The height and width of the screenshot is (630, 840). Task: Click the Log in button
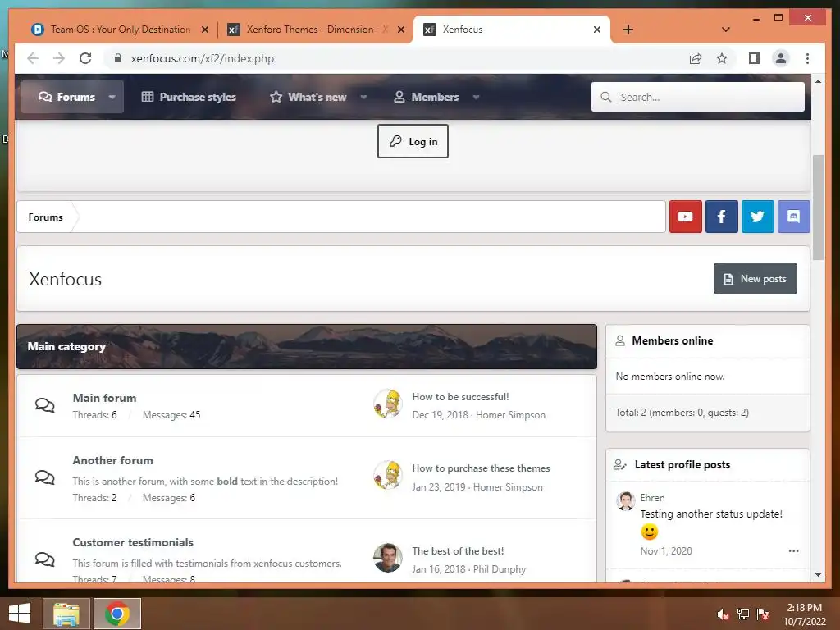coord(413,141)
